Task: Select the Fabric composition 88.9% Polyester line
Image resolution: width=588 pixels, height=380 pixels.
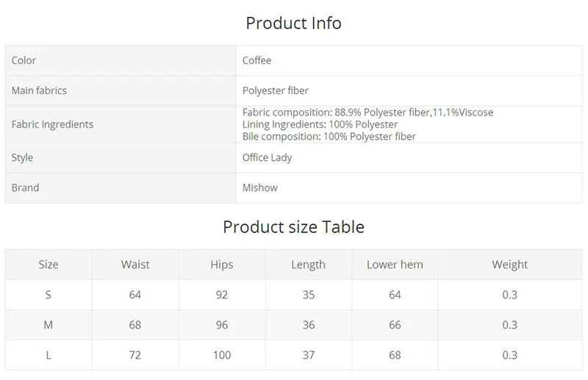Action: 367,112
